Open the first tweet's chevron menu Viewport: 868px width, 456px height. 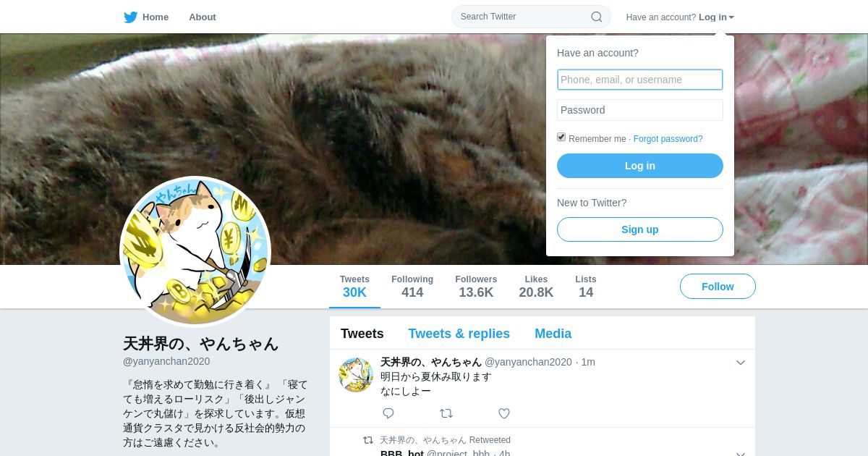[741, 363]
